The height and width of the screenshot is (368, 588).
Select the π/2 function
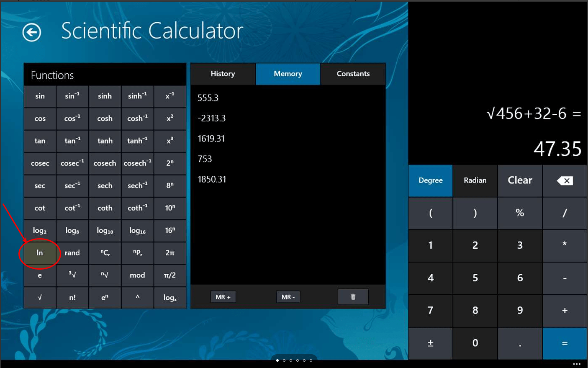click(170, 275)
